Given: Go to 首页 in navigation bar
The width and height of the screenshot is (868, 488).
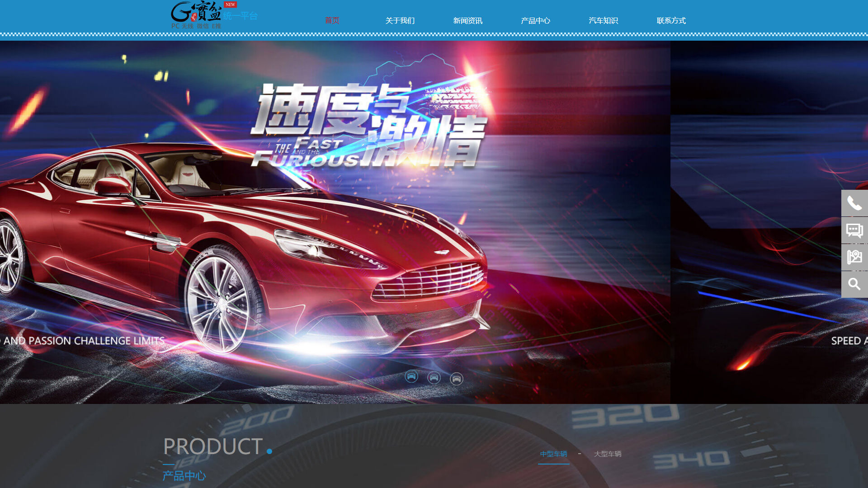Looking at the screenshot, I should coord(332,20).
